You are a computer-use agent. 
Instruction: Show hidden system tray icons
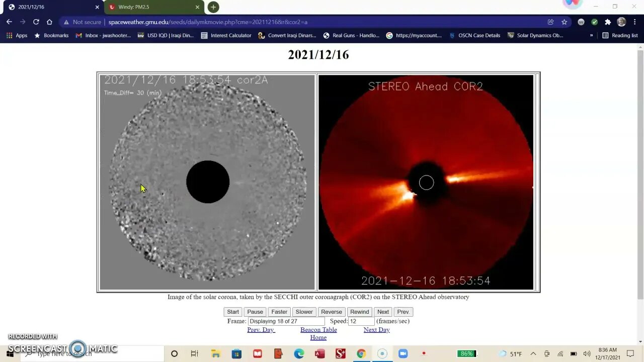(x=533, y=354)
